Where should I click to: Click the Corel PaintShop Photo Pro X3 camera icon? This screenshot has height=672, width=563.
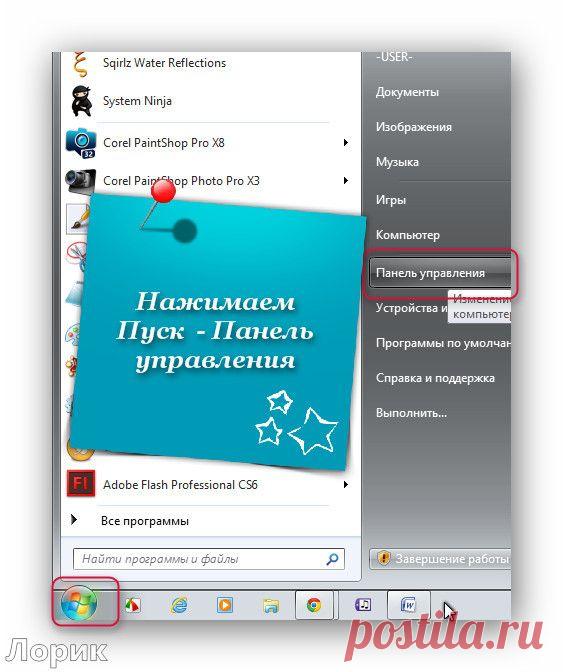tap(80, 180)
